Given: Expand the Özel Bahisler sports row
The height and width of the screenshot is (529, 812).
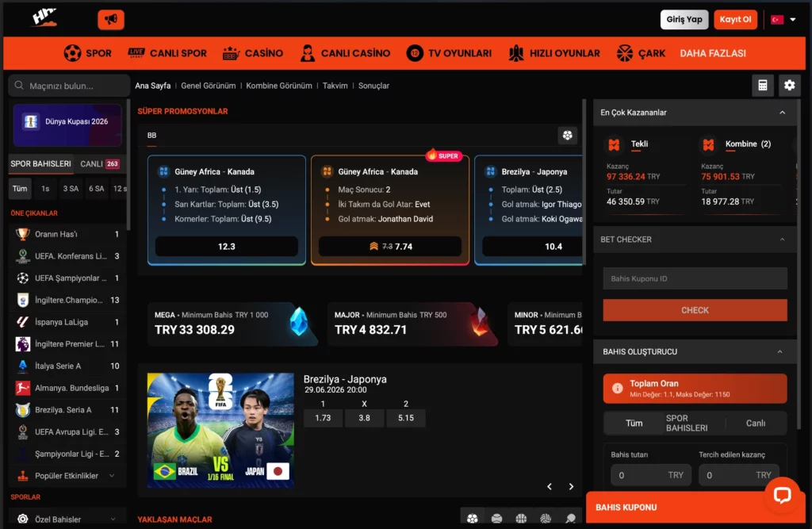Looking at the screenshot, I should tap(67, 519).
